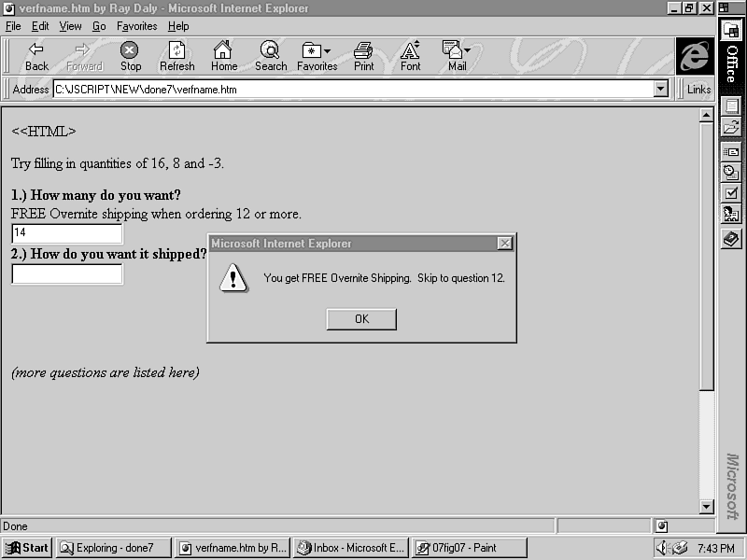Click "Try filling in quantities of 16, 8 and -3."
The height and width of the screenshot is (560, 747).
(x=118, y=163)
